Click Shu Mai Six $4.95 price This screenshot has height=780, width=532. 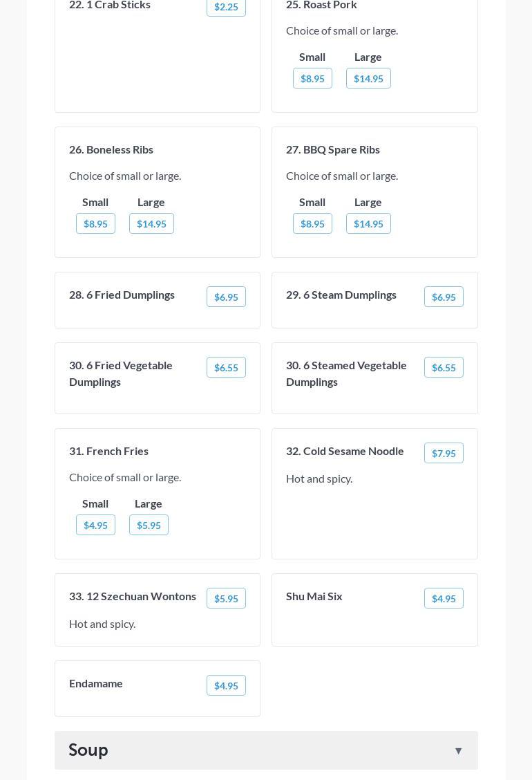point(444,598)
